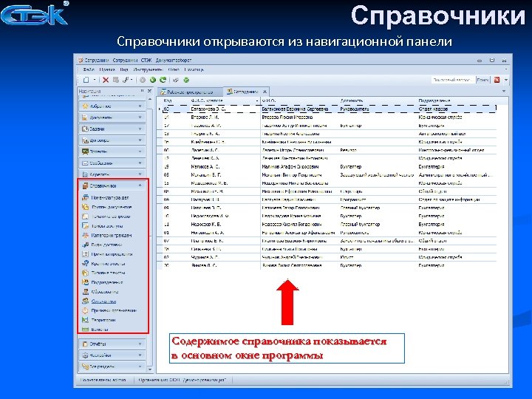The height and width of the screenshot is (399, 532).
Task: Open the Сотрудники reference link
Action: point(104,301)
